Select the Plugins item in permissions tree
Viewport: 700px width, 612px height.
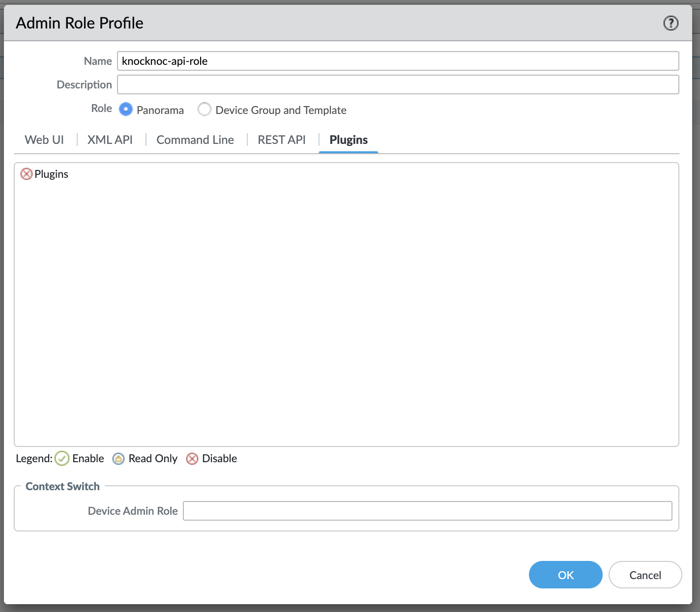pyautogui.click(x=52, y=174)
